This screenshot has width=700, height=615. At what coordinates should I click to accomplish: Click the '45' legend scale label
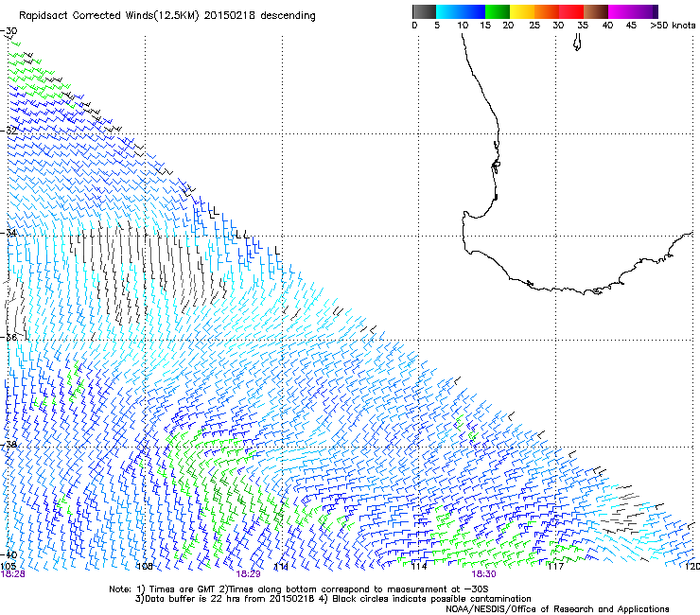click(631, 26)
